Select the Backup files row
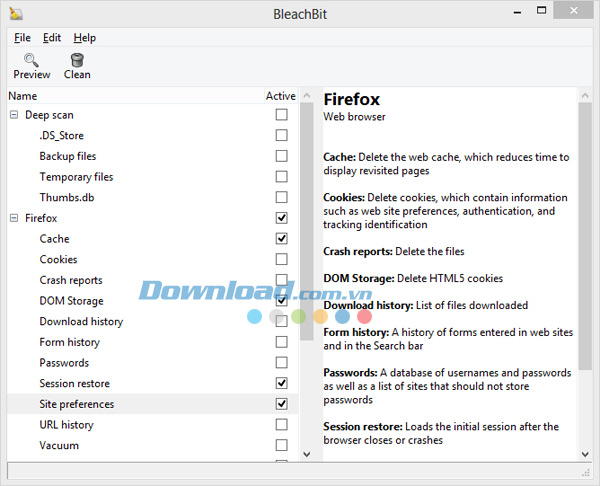The image size is (600, 486). 153,156
